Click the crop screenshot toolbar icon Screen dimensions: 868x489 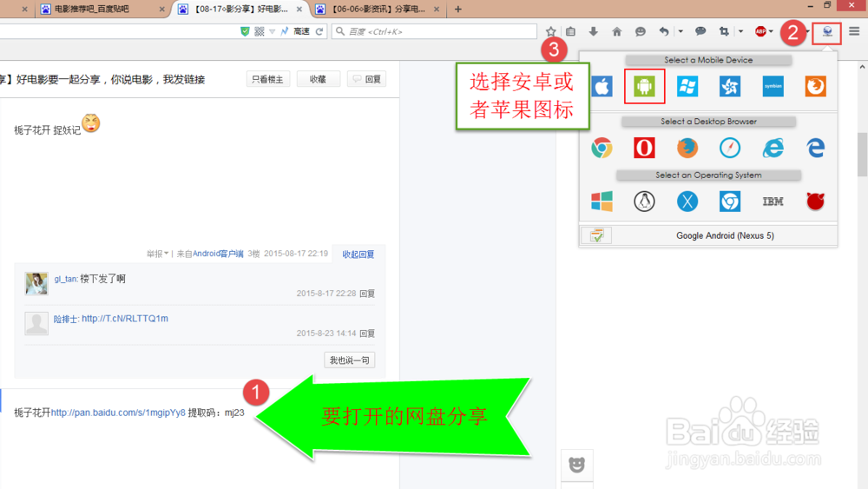724,31
